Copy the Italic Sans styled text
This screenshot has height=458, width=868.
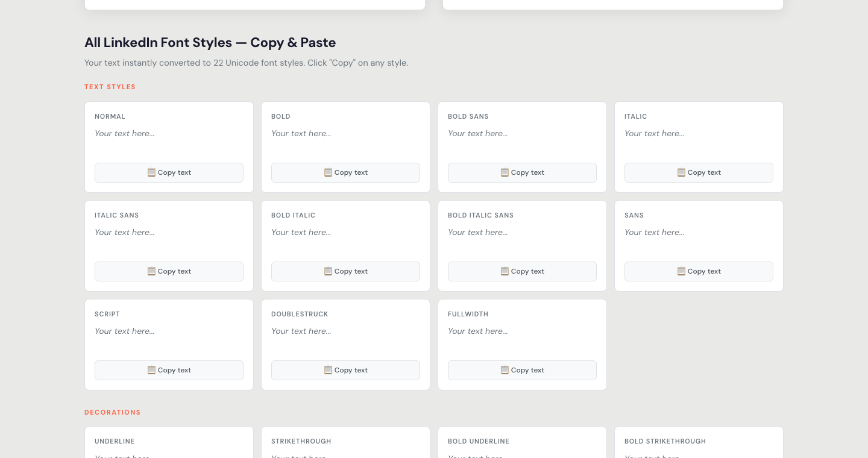pyautogui.click(x=169, y=271)
